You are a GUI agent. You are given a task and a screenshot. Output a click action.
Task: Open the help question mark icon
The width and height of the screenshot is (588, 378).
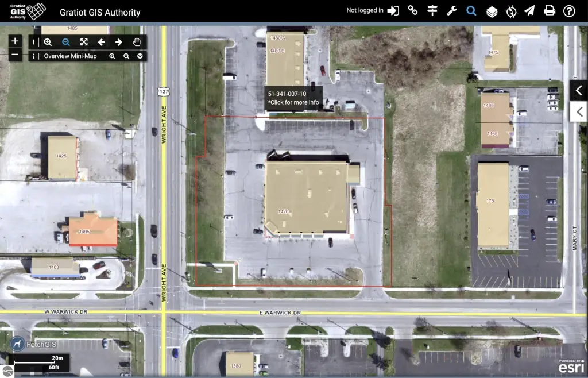tap(569, 11)
